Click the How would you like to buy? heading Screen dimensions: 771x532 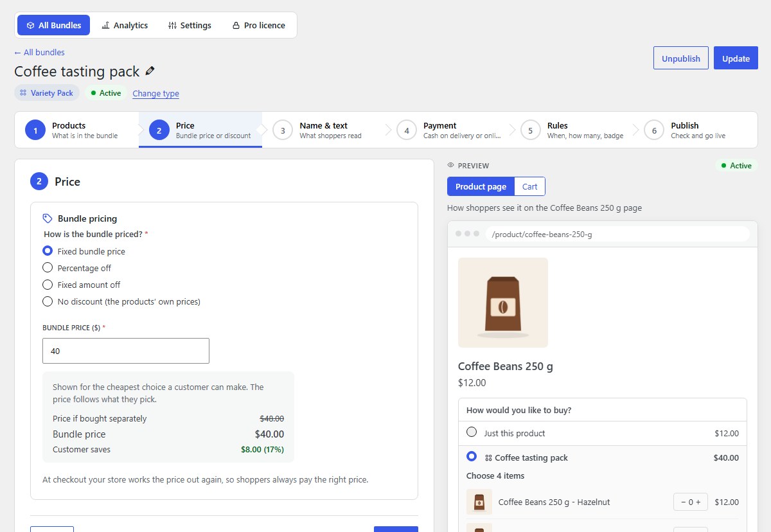point(519,410)
